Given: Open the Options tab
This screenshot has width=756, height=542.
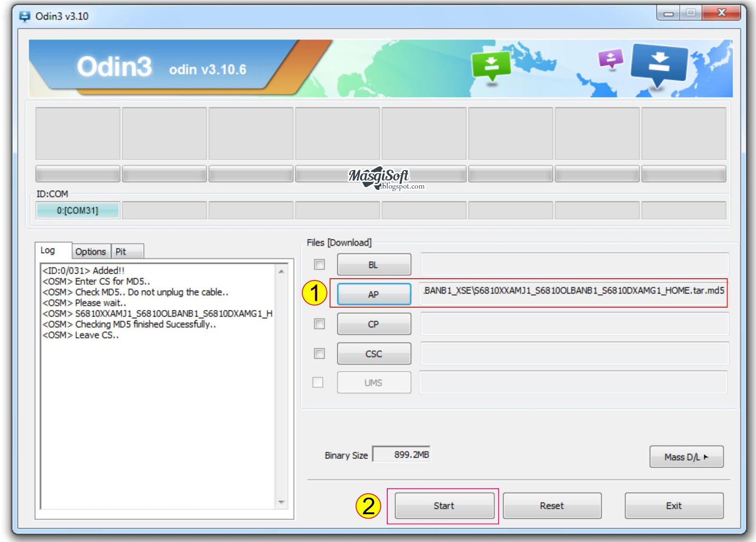Looking at the screenshot, I should tap(91, 251).
